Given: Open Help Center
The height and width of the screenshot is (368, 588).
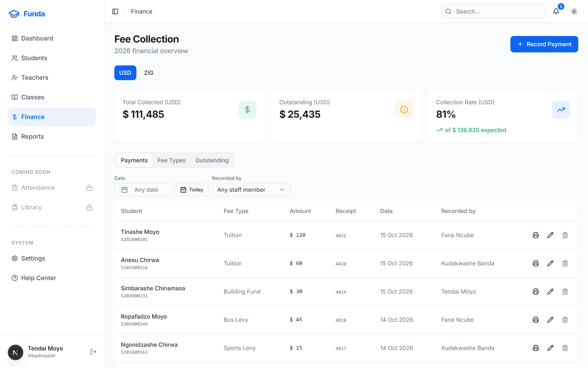Looking at the screenshot, I should click(x=52, y=278).
